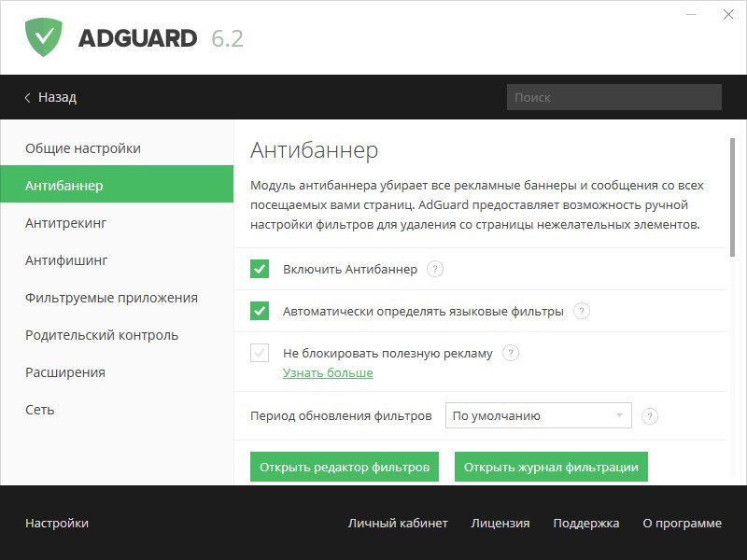Click Поддержка in the footer
Image resolution: width=747 pixels, height=560 pixels.
coord(586,523)
